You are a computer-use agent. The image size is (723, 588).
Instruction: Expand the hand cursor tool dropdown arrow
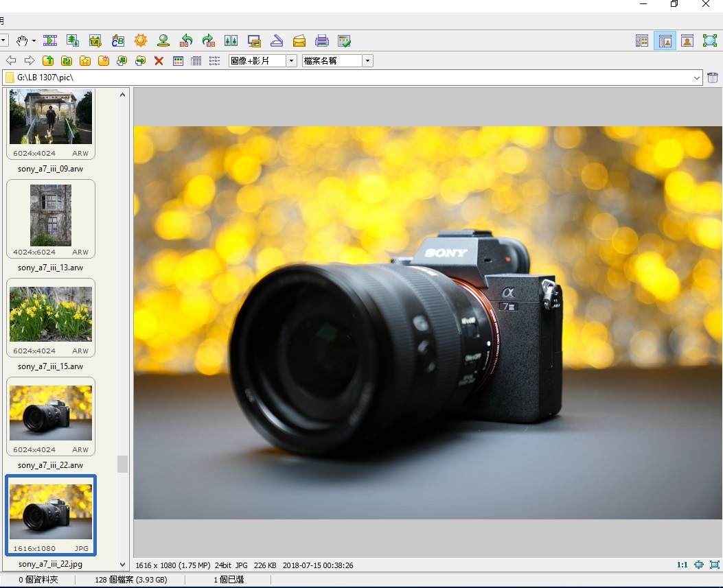[x=34, y=41]
